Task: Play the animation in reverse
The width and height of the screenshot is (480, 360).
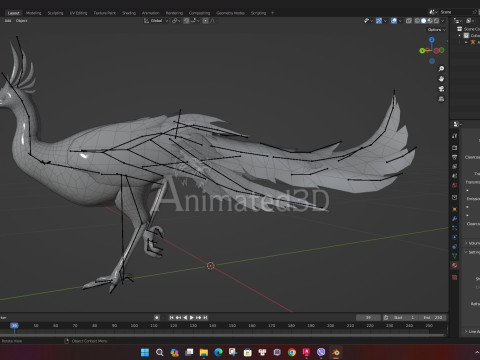Action: point(185,318)
